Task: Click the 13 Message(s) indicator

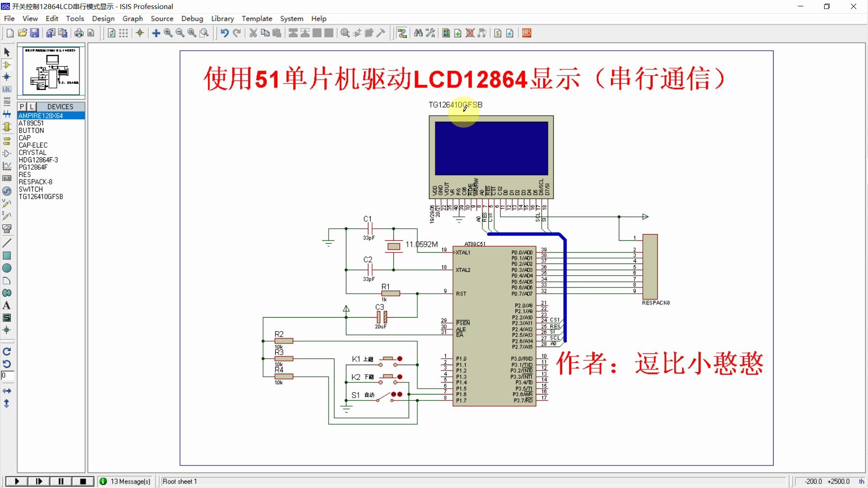Action: pos(126,481)
